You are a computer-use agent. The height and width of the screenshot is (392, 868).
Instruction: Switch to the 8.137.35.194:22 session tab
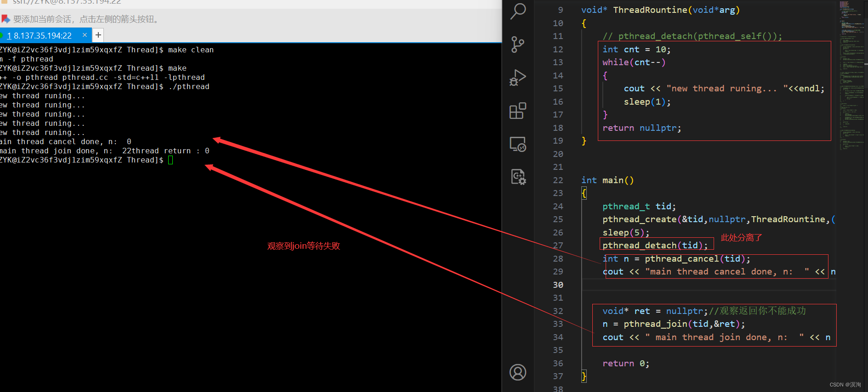pyautogui.click(x=41, y=35)
